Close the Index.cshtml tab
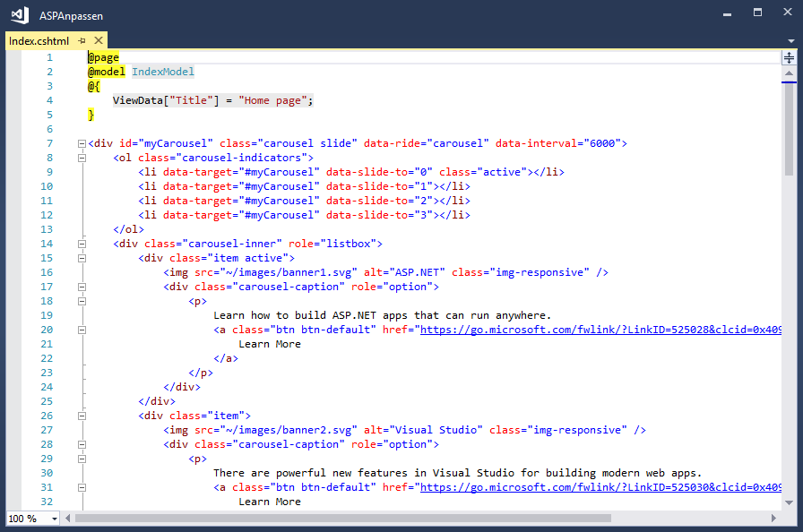Viewport: 803px width, 532px height. [98, 40]
